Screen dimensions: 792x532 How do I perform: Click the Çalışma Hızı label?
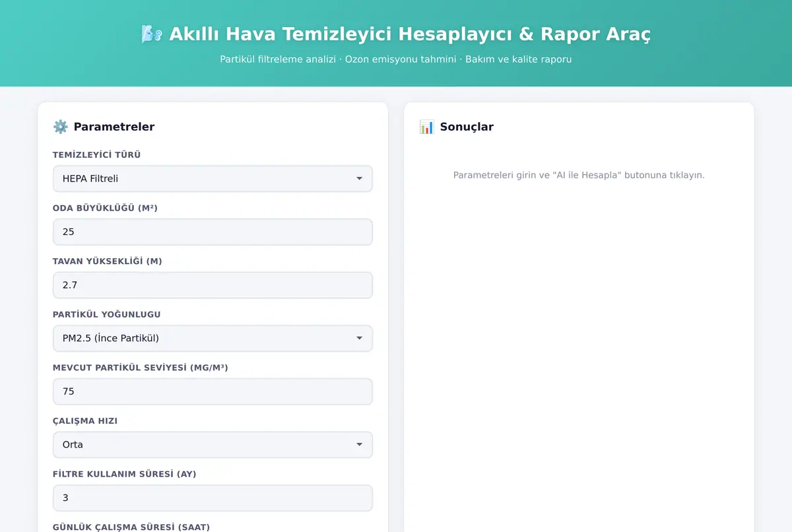(85, 420)
